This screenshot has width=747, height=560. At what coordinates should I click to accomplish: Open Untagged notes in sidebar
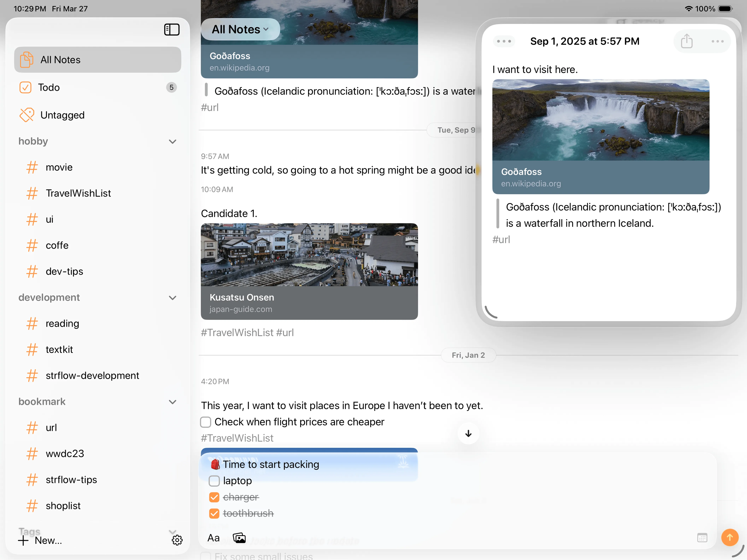coord(98,115)
